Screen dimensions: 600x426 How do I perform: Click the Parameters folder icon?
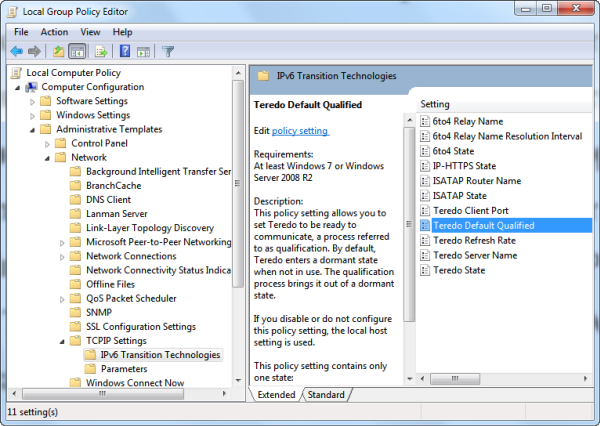coord(90,369)
